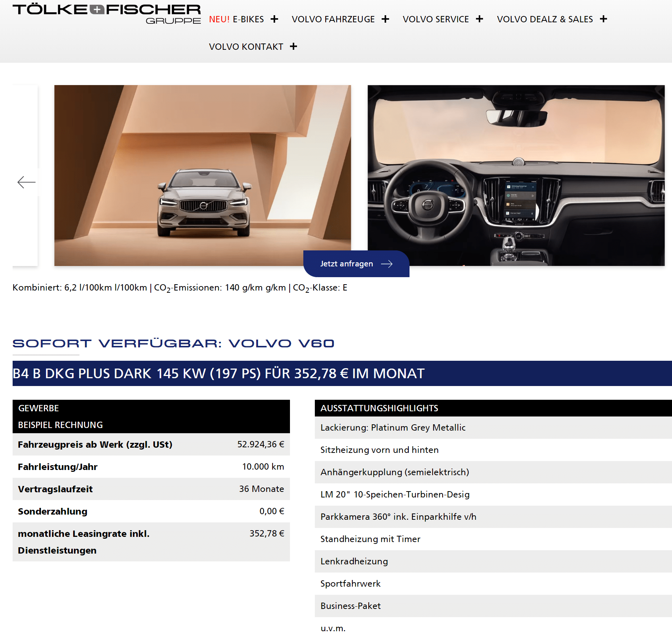Select the vehicle price 52.924,36 €

click(261, 444)
